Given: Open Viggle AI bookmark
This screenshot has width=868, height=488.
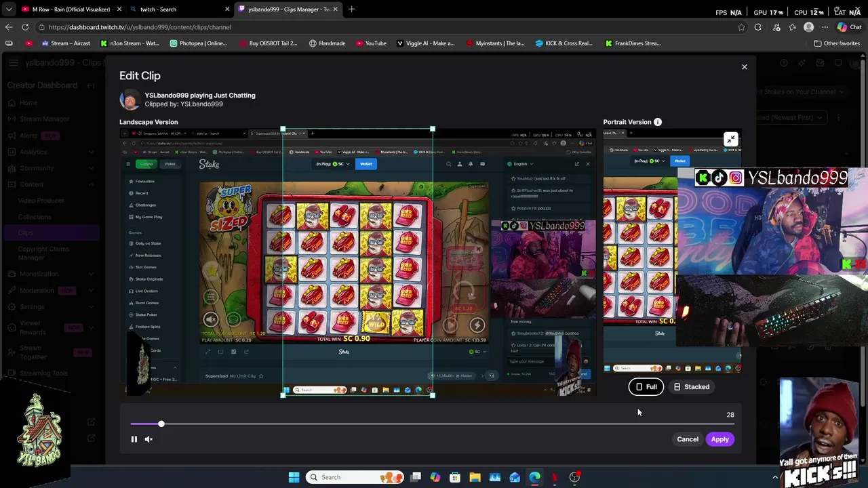Looking at the screenshot, I should 425,43.
